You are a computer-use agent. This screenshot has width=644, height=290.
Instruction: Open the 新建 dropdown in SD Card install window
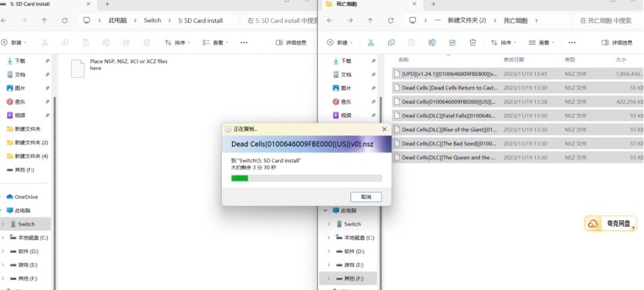tap(15, 42)
